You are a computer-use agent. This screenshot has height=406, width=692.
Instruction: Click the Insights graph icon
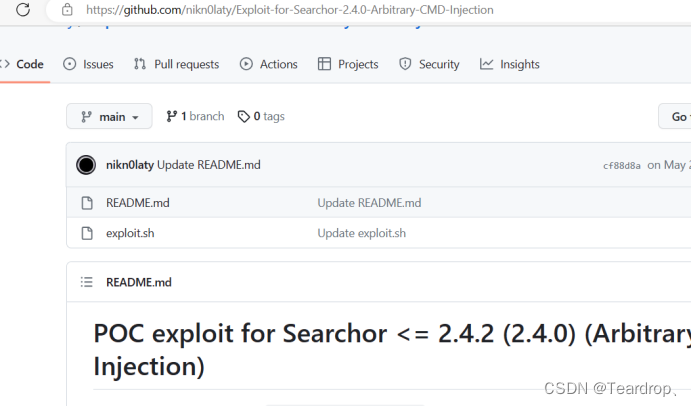[486, 64]
